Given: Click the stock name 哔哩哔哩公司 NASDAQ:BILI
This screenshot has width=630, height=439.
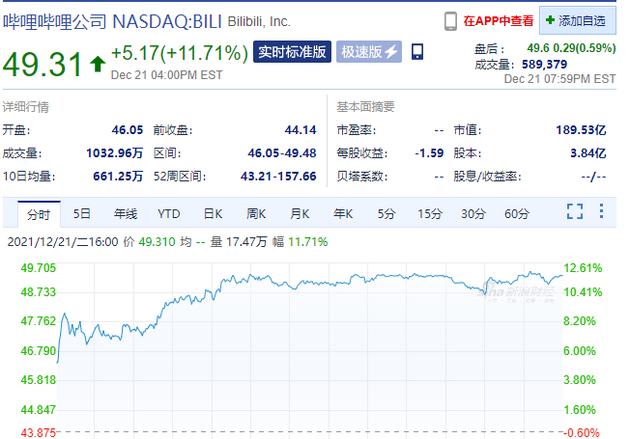Looking at the screenshot, I should tap(112, 21).
